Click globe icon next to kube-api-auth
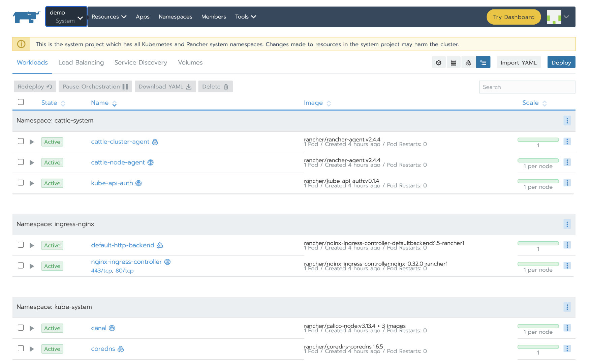 click(x=138, y=183)
